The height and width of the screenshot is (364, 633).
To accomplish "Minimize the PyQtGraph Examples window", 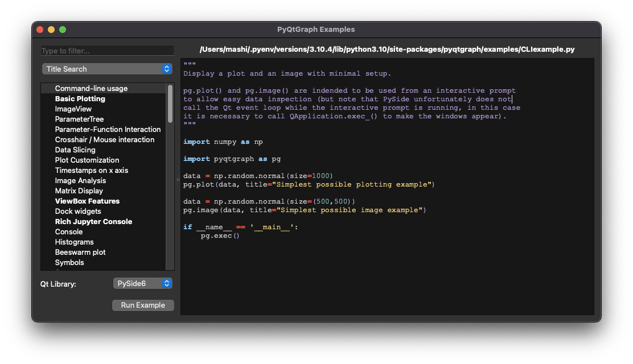I will tap(51, 30).
